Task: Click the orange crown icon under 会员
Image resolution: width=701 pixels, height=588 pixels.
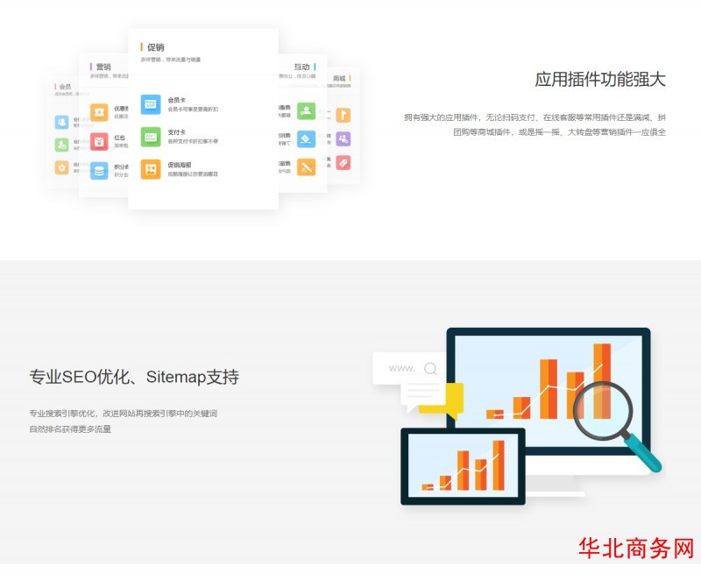Action: click(61, 167)
